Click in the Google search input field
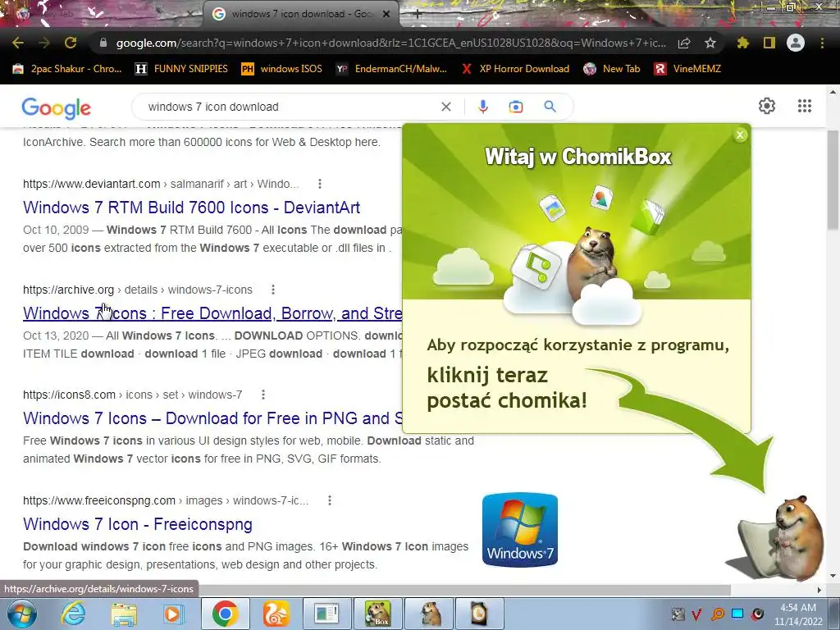840x630 pixels. [290, 107]
